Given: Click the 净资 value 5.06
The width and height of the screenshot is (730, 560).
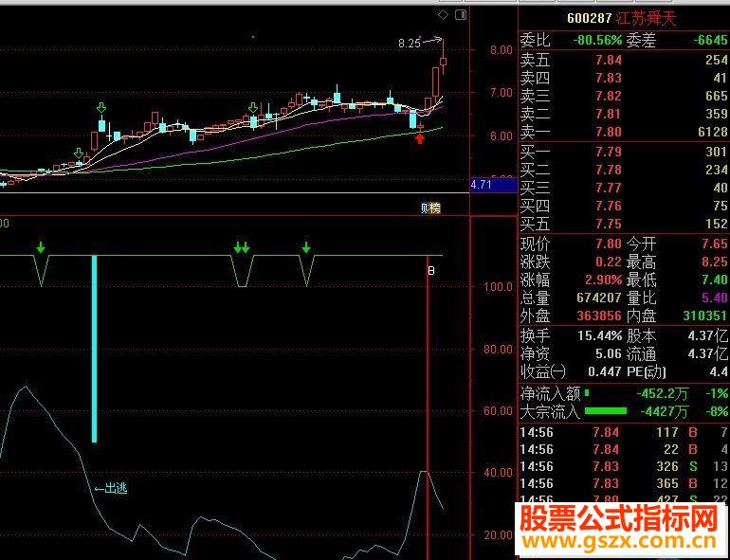Looking at the screenshot, I should tap(609, 353).
